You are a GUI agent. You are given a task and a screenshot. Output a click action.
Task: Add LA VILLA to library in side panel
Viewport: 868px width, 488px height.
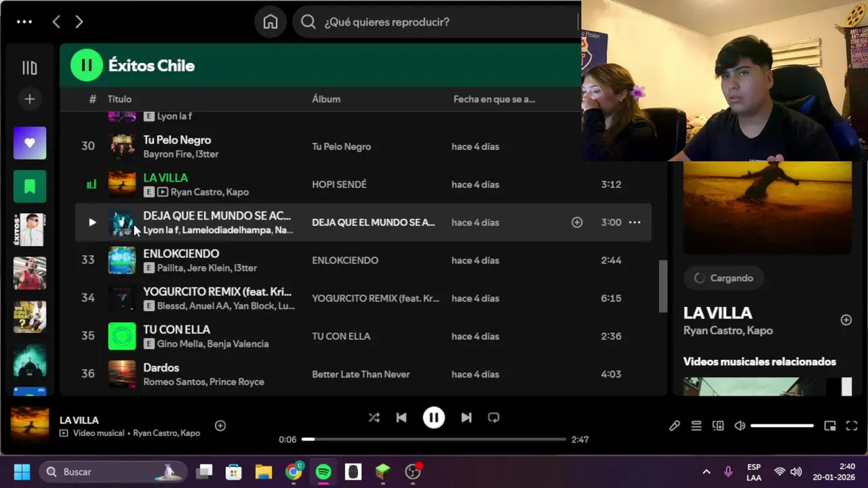846,320
